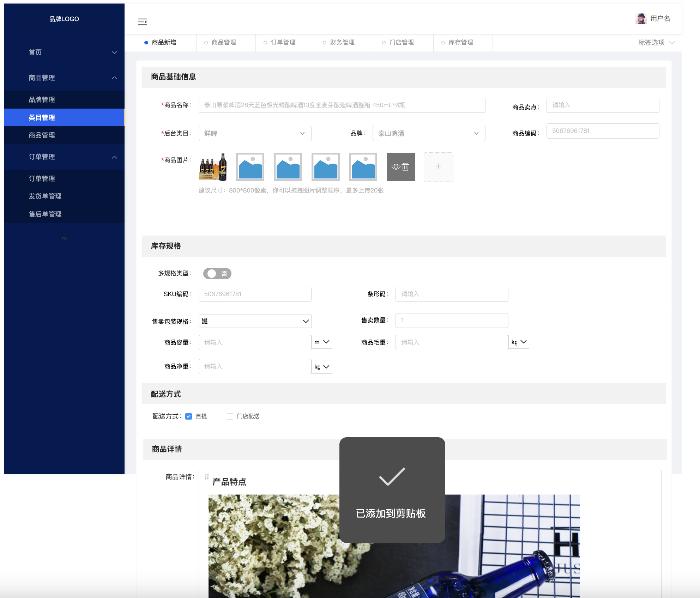Focus the 商品毛重 input field

point(452,342)
